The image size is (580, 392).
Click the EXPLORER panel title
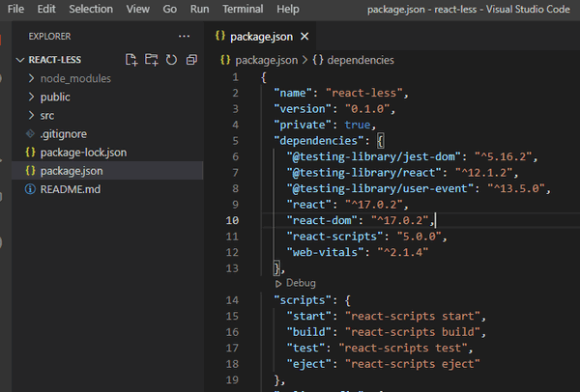pos(49,37)
